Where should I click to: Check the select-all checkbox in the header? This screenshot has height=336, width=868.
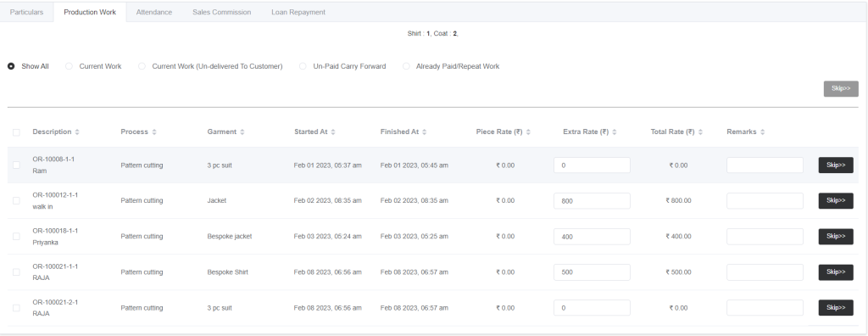pyautogui.click(x=16, y=132)
